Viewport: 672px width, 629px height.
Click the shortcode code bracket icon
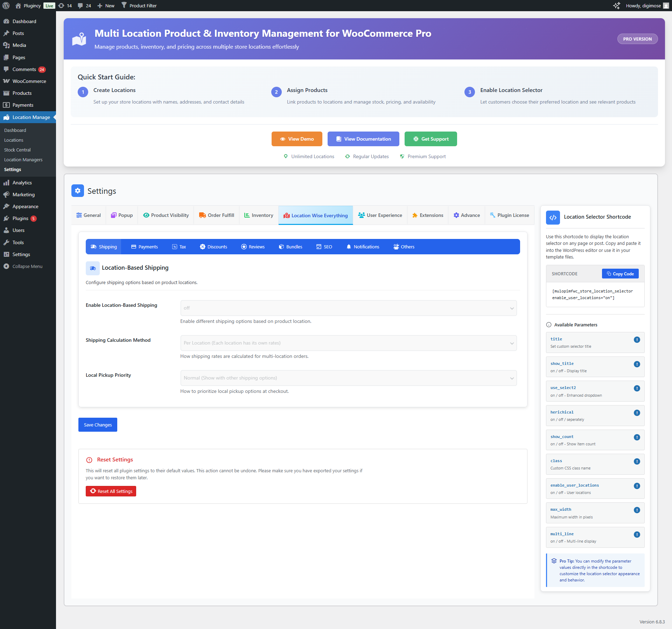(x=553, y=217)
